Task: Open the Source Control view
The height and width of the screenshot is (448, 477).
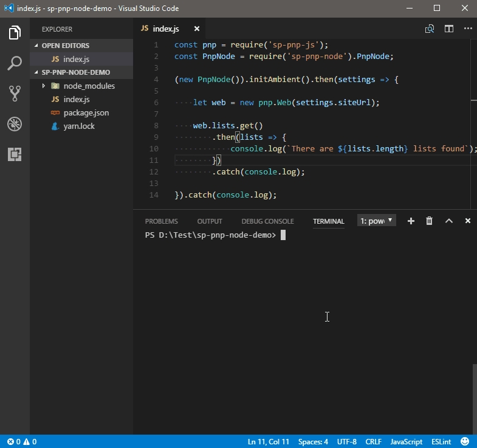Action: click(15, 93)
